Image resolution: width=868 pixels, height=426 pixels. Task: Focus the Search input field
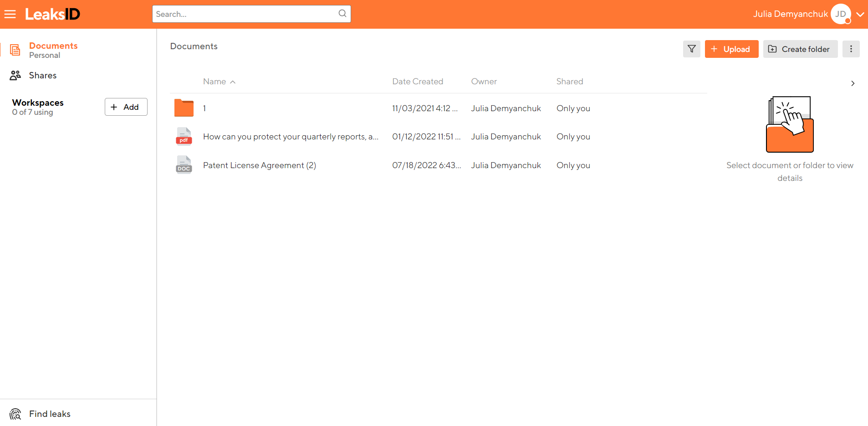[251, 14]
